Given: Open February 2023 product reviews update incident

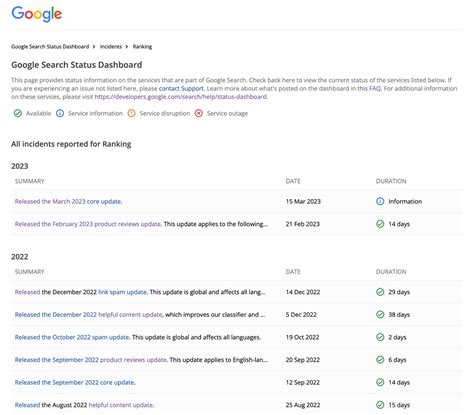Looking at the screenshot, I should (88, 224).
